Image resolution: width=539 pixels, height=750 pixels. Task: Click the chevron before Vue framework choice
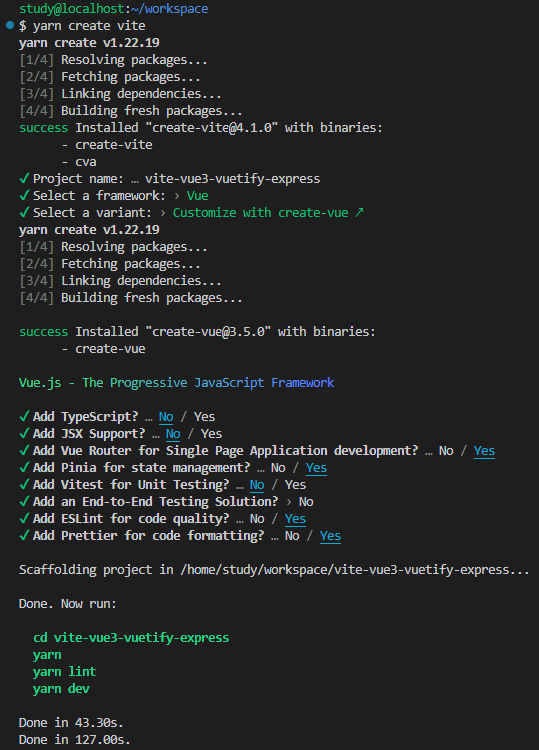pos(177,196)
